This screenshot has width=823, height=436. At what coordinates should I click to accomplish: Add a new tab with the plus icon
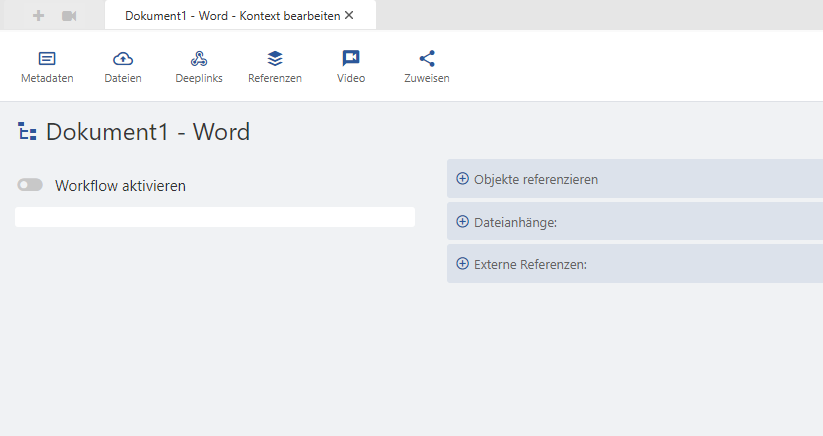click(x=38, y=16)
